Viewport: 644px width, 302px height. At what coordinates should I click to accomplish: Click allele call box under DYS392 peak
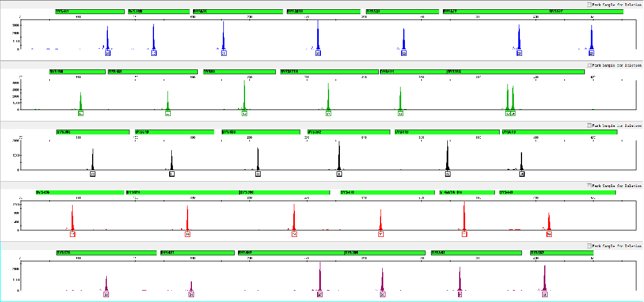[x=339, y=174]
